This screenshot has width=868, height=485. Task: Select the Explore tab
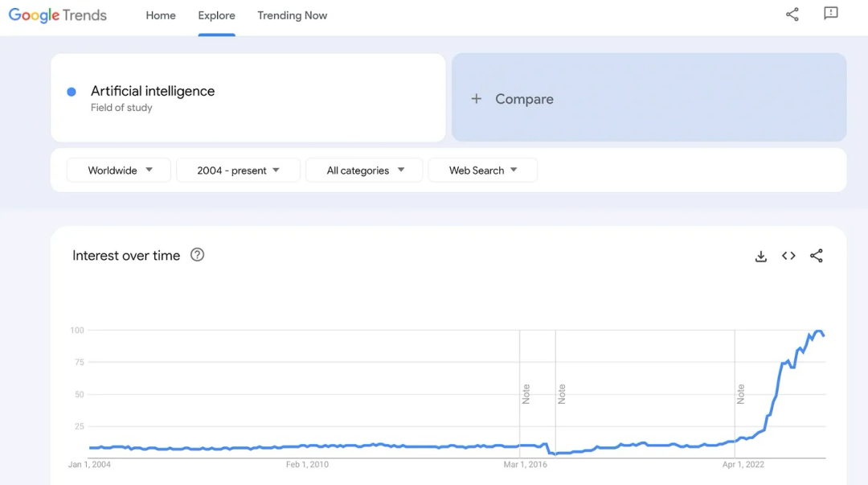[217, 15]
